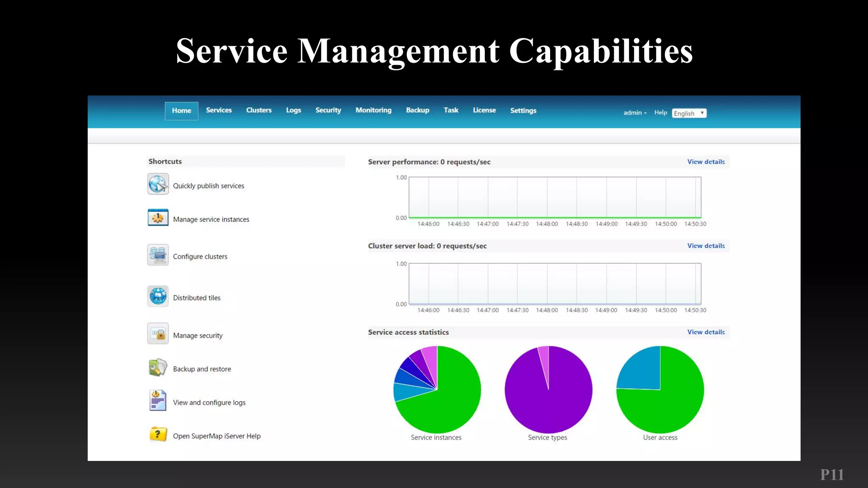Image resolution: width=868 pixels, height=488 pixels.
Task: Open Manage security link
Action: (198, 335)
